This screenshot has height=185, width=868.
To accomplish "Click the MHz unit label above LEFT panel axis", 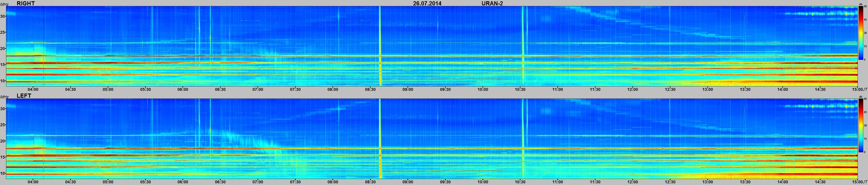I will (4, 97).
